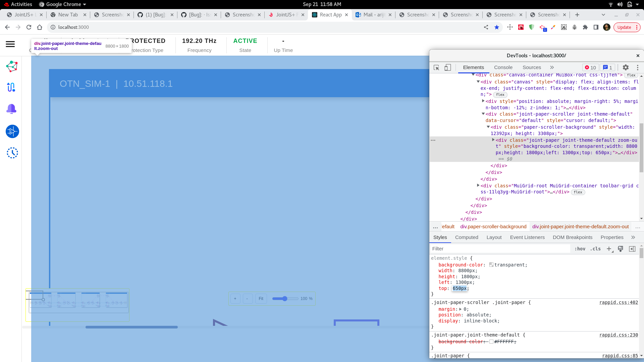The image size is (644, 362).
Task: Open the Computed styles tab
Action: [x=467, y=237]
